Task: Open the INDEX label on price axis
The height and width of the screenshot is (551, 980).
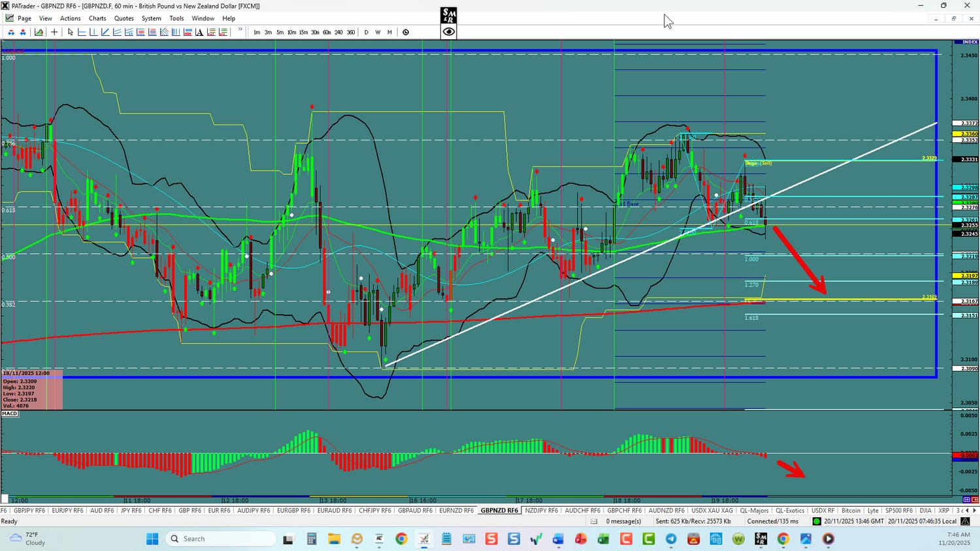Action: (970, 42)
